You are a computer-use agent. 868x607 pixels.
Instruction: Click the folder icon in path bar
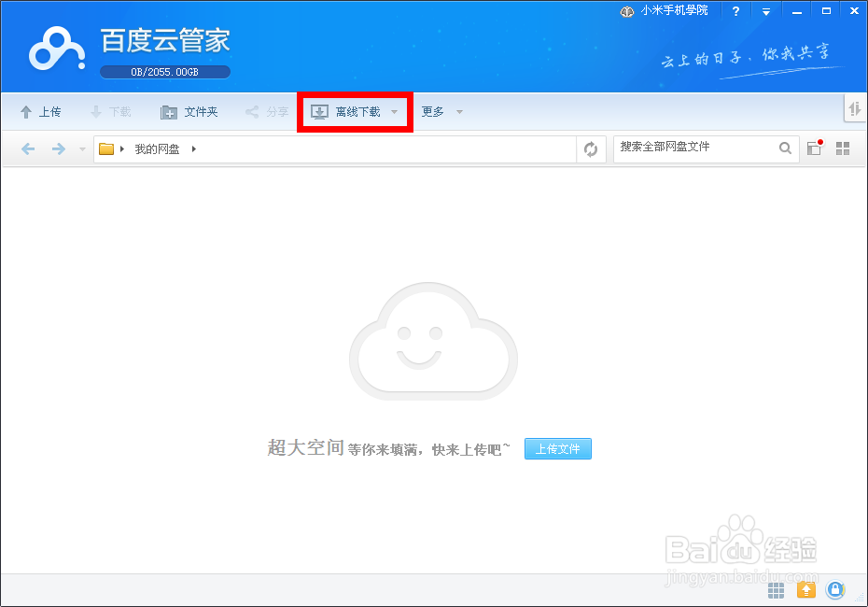click(106, 148)
